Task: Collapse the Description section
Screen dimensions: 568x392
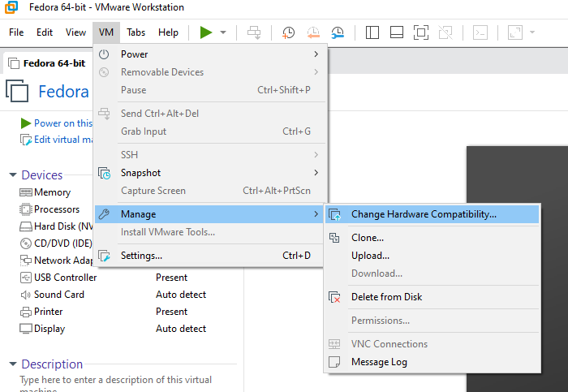Action: click(x=13, y=364)
